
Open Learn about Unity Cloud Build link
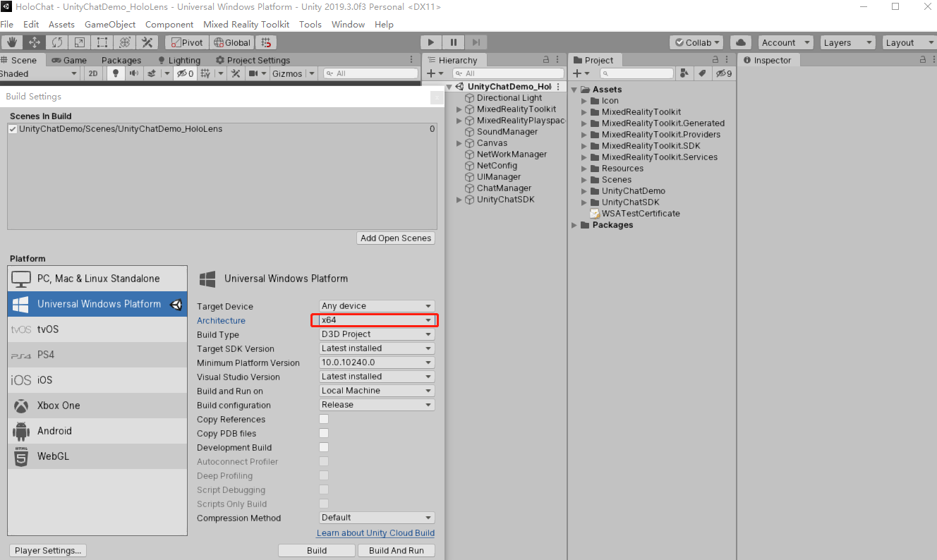(375, 533)
